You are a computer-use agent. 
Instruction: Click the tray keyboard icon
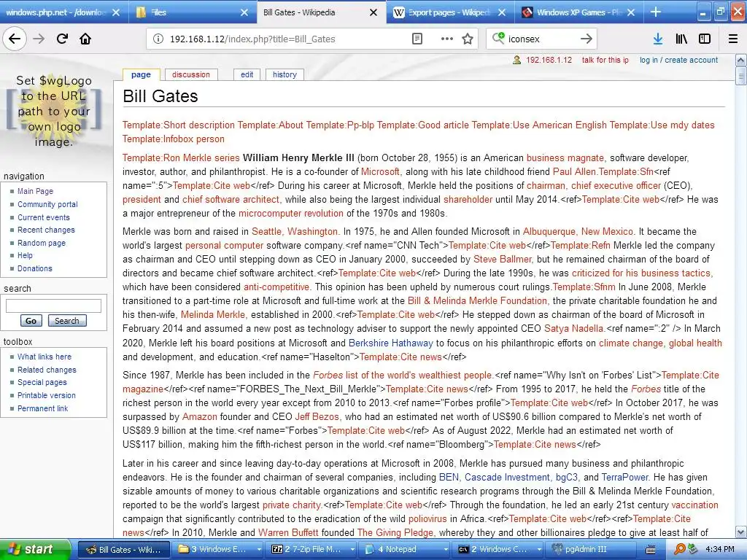coord(650,550)
